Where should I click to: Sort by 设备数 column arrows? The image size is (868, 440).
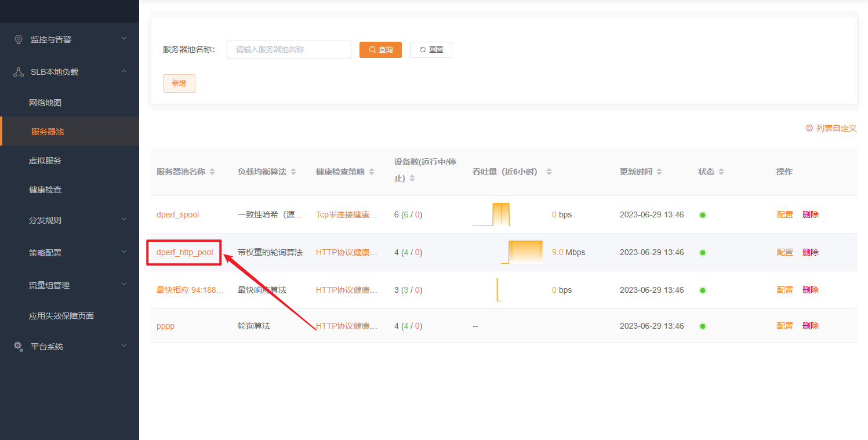[x=412, y=179]
